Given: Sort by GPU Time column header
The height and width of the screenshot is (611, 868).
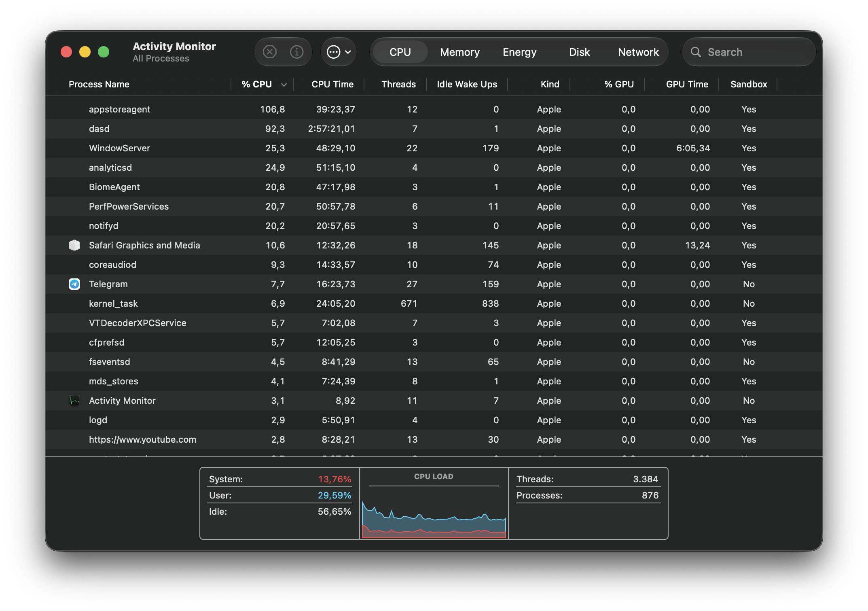Looking at the screenshot, I should (687, 84).
